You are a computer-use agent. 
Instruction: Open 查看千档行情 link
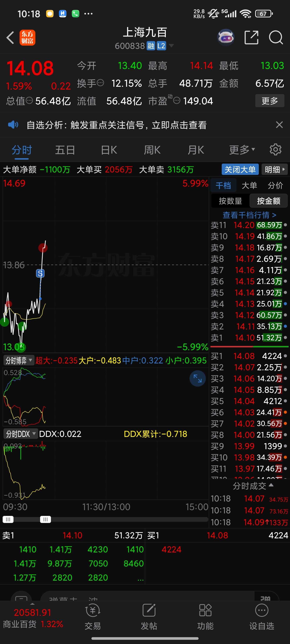tap(249, 215)
